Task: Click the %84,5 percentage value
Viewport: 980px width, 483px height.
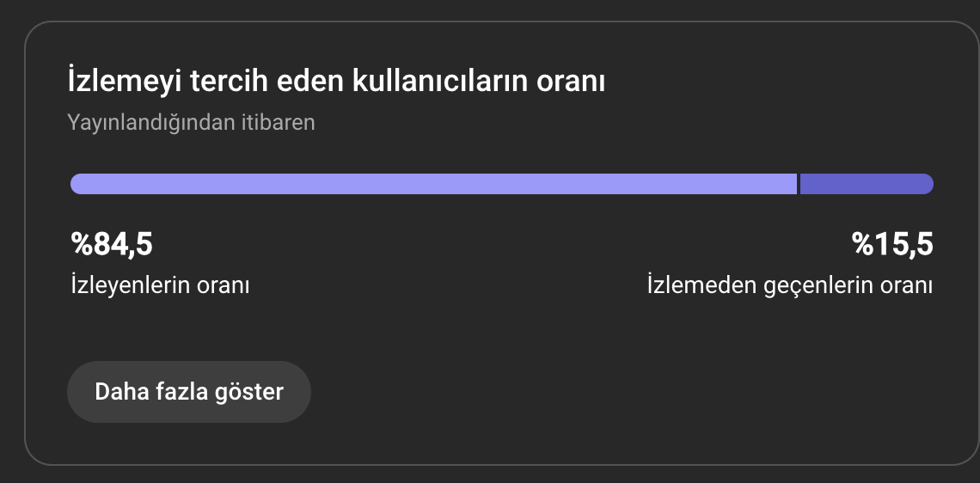Action: [112, 244]
